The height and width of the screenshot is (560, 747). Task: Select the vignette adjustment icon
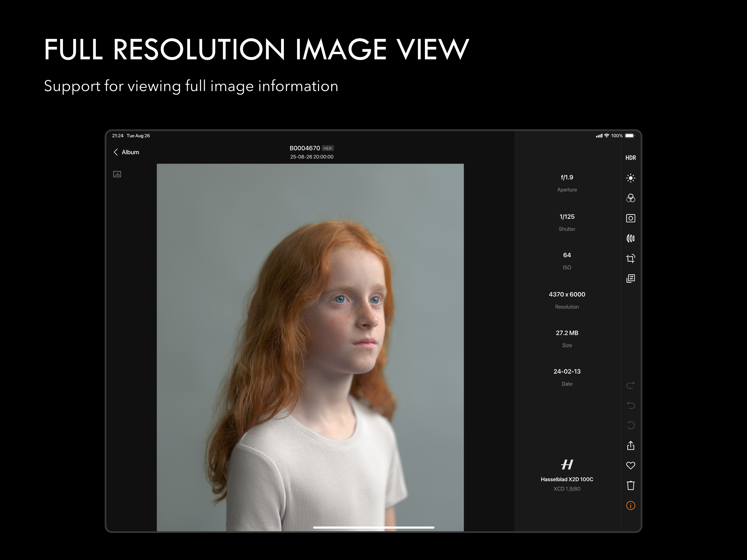point(630,218)
